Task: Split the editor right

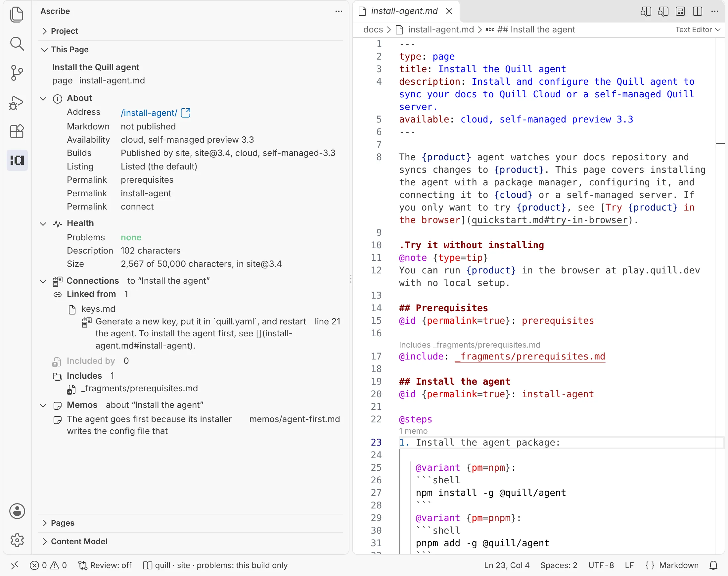Action: point(698,12)
